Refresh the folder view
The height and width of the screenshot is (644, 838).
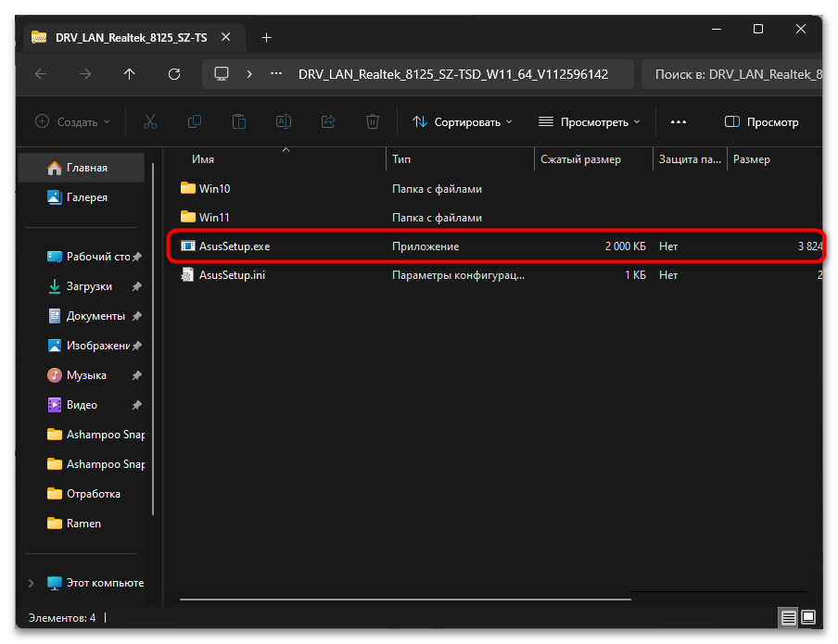[174, 74]
